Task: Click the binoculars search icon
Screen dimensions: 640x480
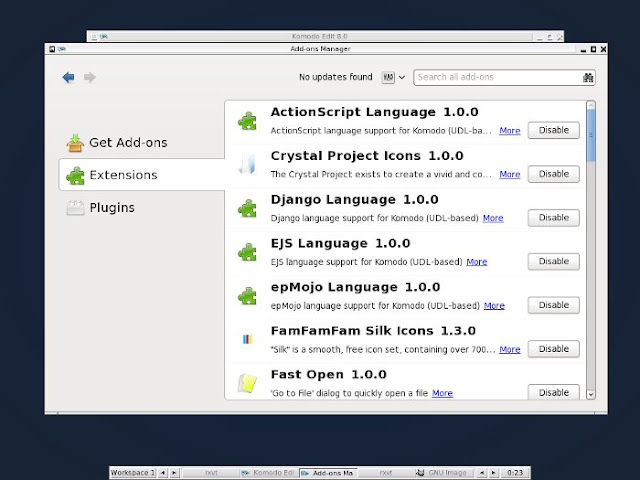Action: (588, 77)
